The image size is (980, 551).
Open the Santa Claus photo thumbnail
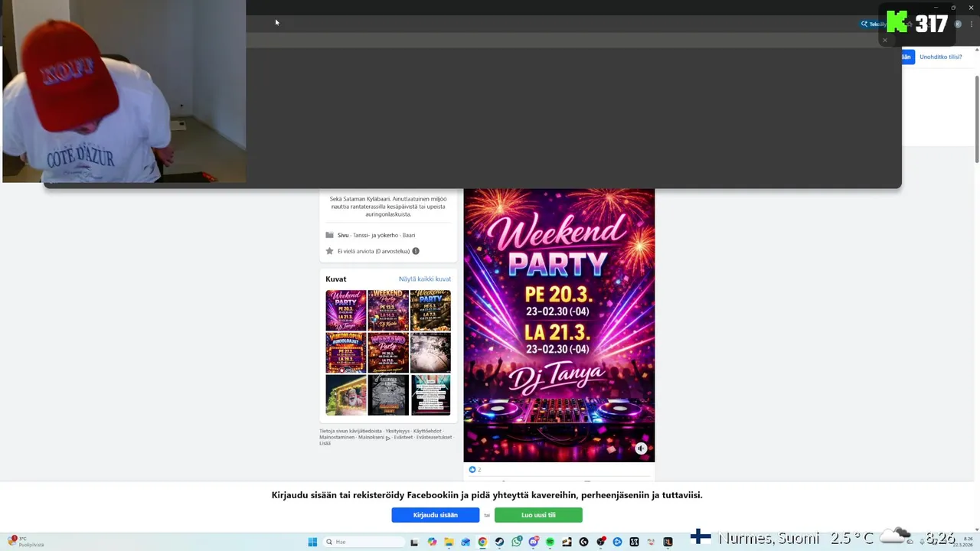pos(346,394)
